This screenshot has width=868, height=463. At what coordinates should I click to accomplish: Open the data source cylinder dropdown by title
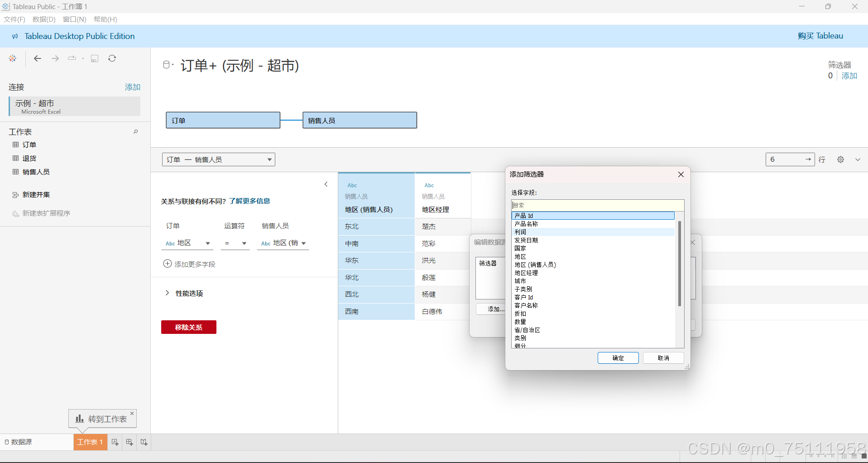[x=168, y=65]
